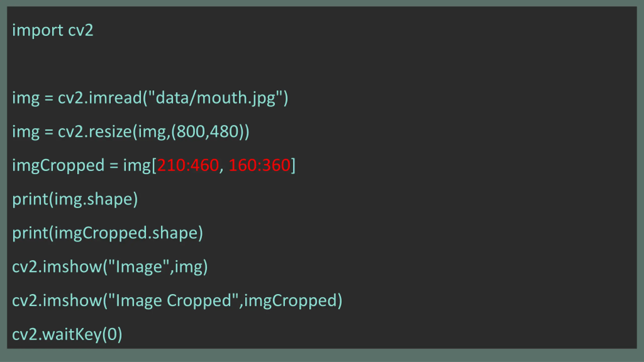
Task: Click the imgCropped argument in last imshow
Action: tap(290, 301)
